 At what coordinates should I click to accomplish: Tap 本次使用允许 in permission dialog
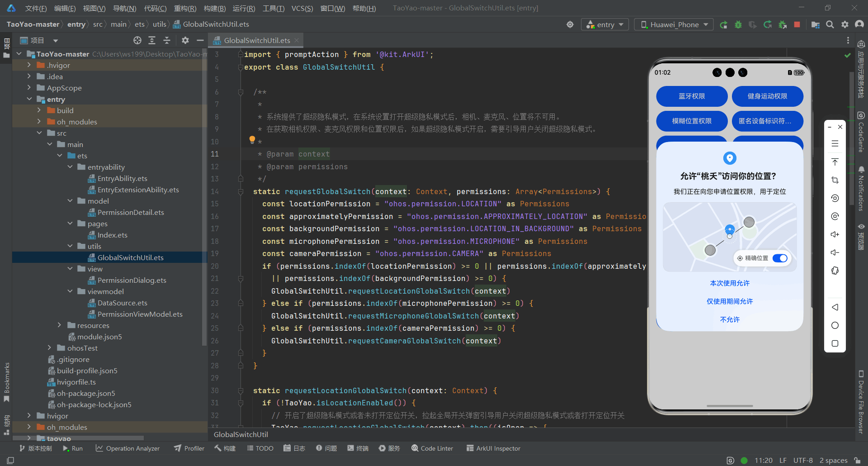click(730, 283)
